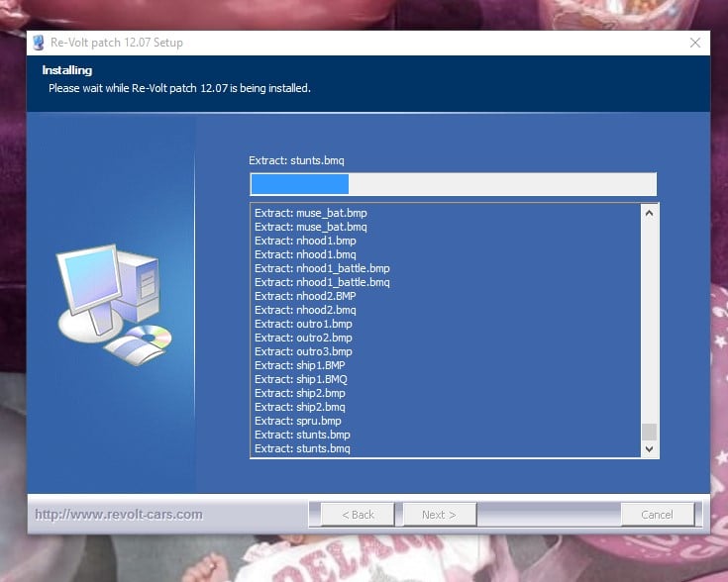Select the nhood1_battle.bmp log entry
The image size is (728, 582).
tap(322, 268)
